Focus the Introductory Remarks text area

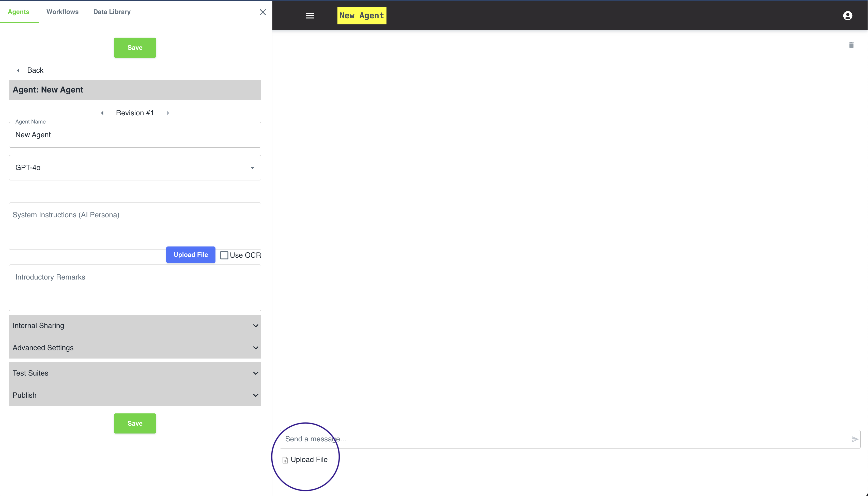coord(135,288)
